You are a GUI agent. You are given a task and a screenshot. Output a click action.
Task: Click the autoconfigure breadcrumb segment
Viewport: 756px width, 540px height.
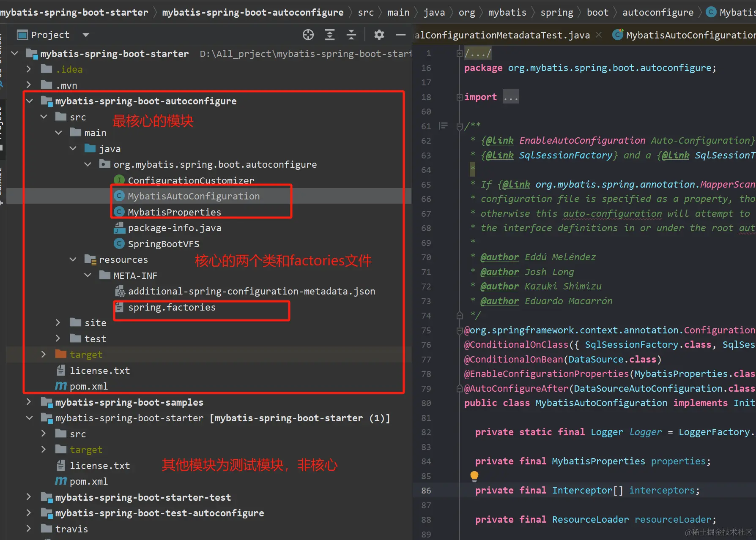(658, 12)
